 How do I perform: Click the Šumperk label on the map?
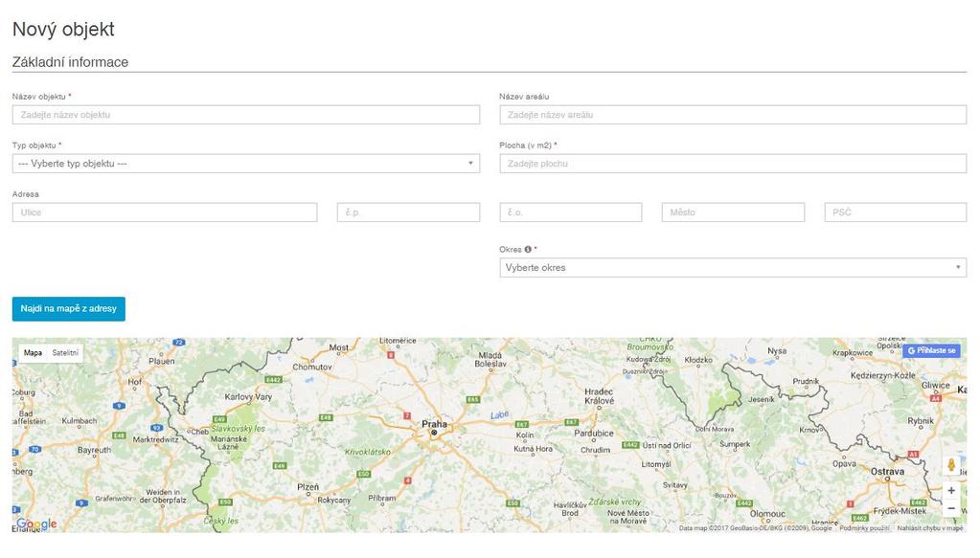click(x=735, y=444)
